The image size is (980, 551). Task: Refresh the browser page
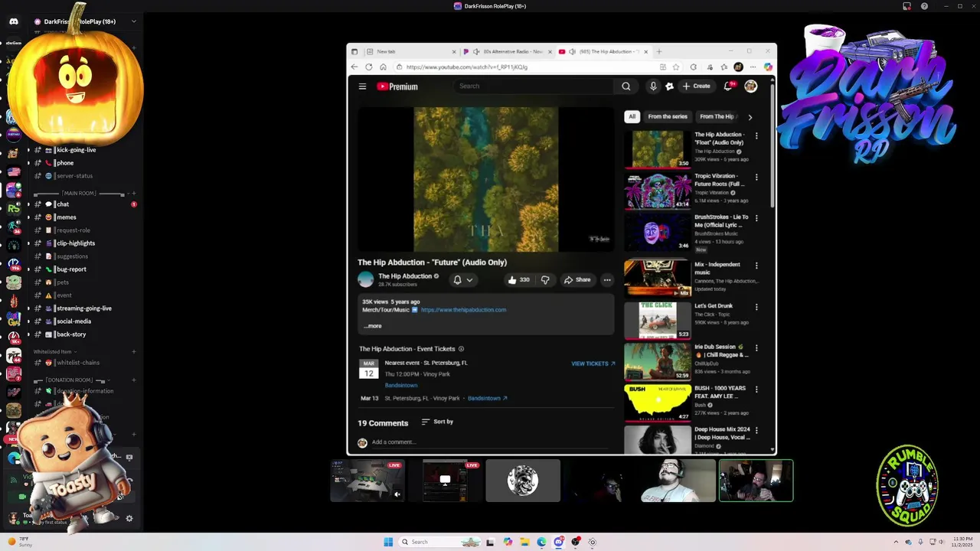coord(369,67)
